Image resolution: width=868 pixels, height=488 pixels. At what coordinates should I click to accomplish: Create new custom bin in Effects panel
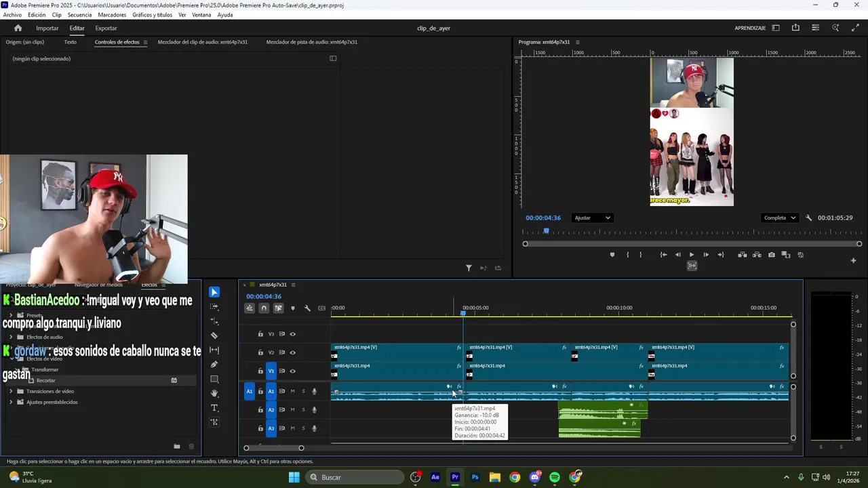[x=176, y=446]
